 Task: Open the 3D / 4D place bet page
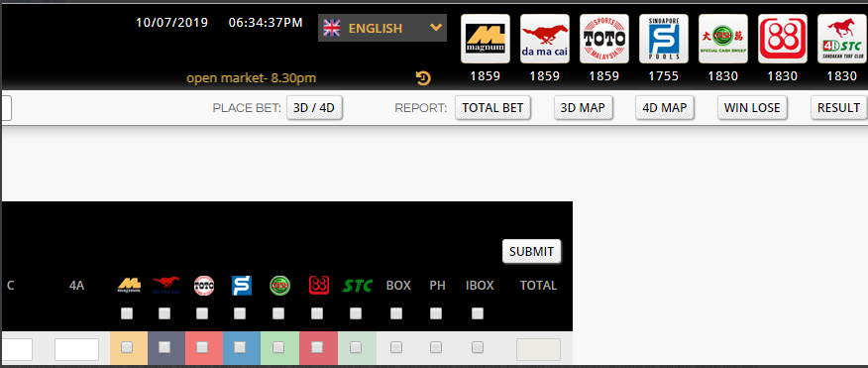pos(314,107)
